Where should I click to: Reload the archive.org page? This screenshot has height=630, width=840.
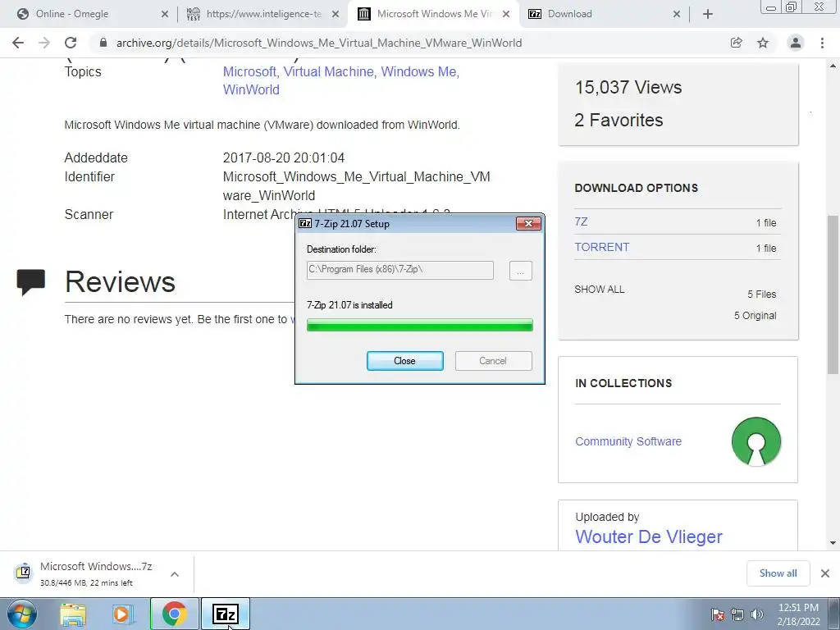[71, 43]
